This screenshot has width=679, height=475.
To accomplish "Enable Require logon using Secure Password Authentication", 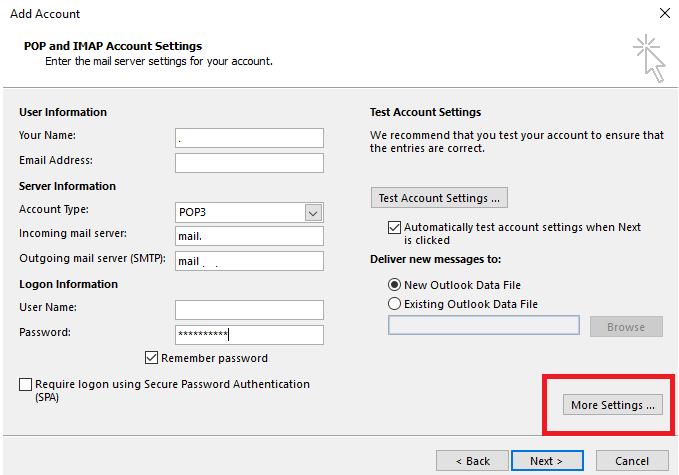I will click(25, 384).
